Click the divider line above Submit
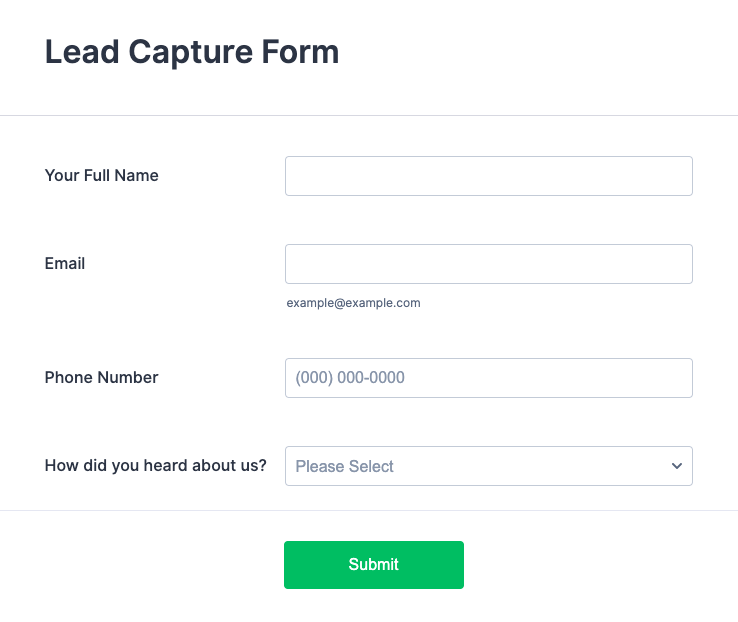 click(369, 510)
